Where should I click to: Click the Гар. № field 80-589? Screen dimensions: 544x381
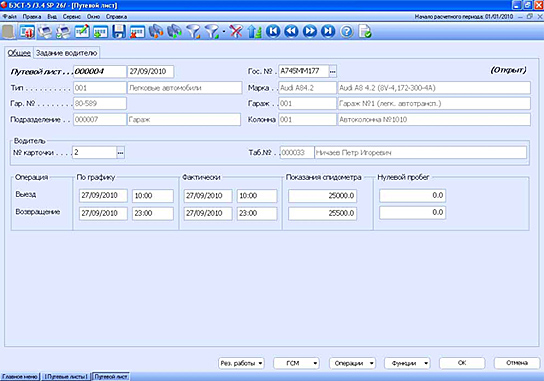click(100, 103)
